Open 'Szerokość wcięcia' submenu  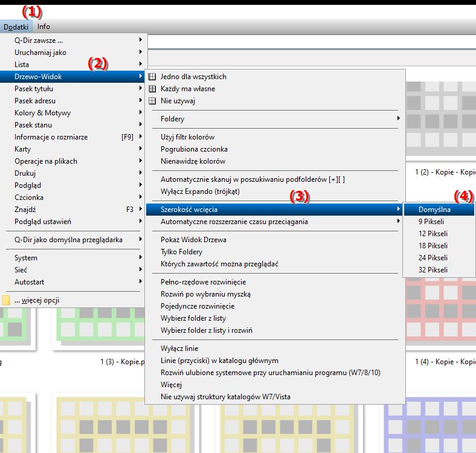click(275, 210)
